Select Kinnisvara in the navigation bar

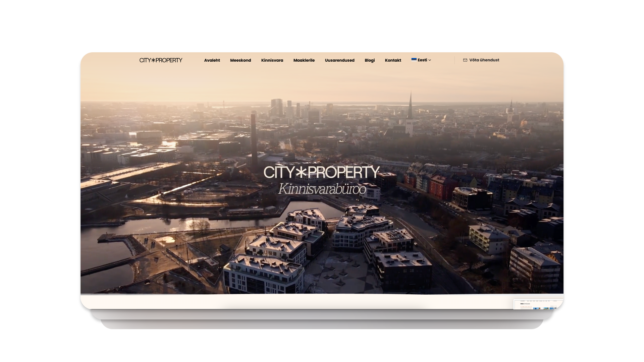(272, 60)
